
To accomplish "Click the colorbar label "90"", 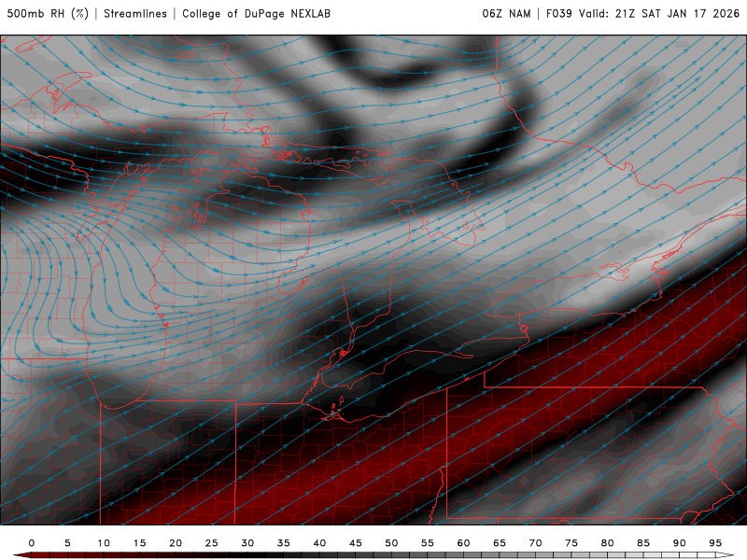I will pos(679,543).
